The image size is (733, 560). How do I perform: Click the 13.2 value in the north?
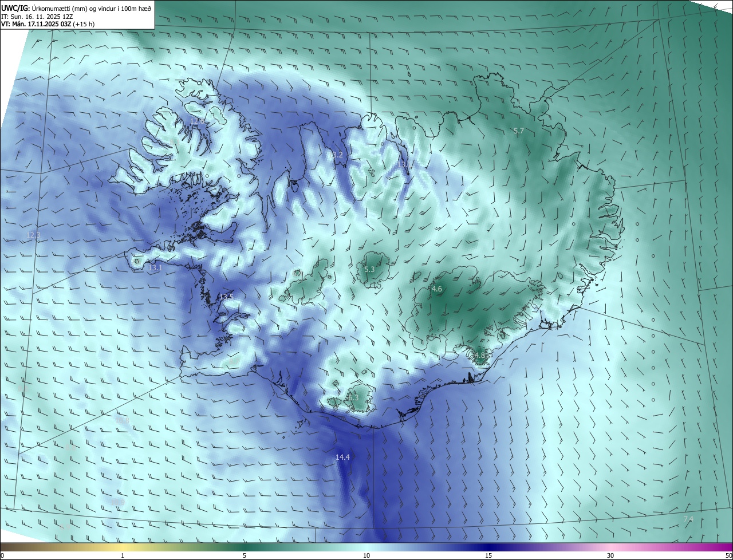[336, 155]
